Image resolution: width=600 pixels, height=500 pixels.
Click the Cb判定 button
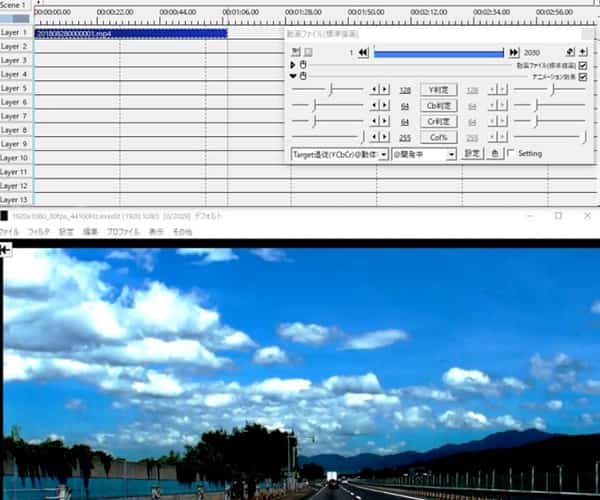click(438, 105)
